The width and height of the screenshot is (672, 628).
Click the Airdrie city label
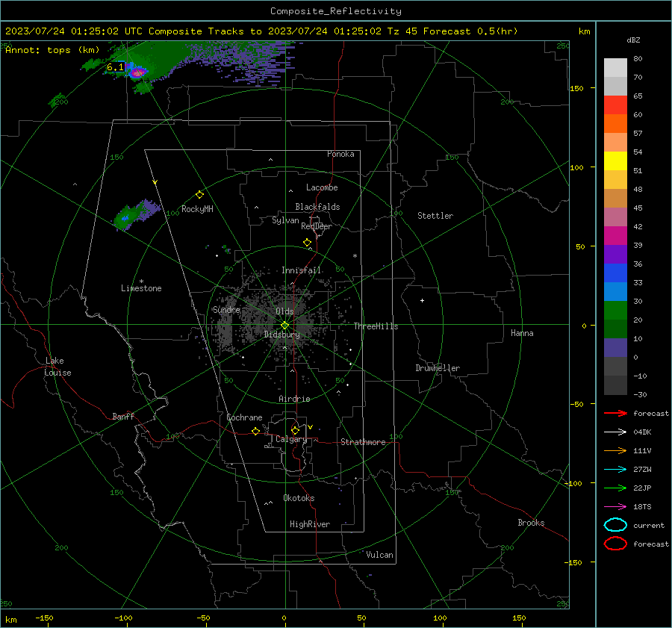294,399
